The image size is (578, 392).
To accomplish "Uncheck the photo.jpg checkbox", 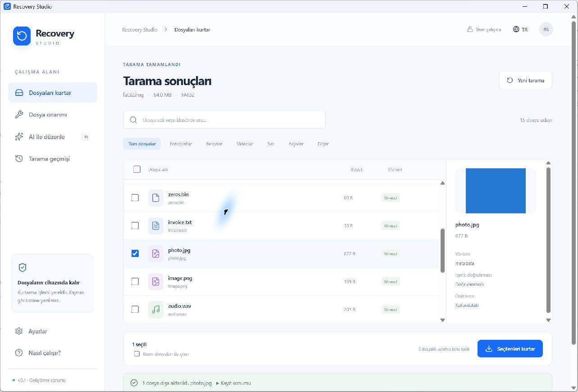I will click(135, 253).
